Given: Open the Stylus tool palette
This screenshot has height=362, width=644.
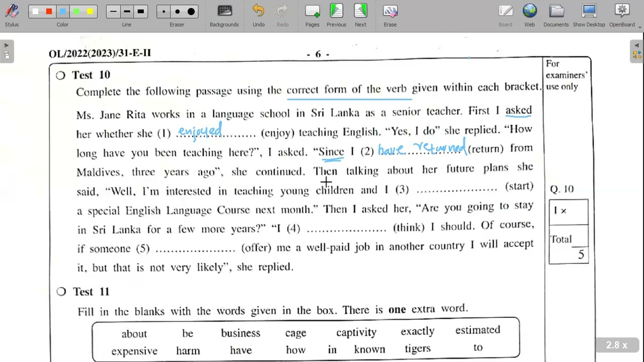Looking at the screenshot, I should pyautogui.click(x=12, y=16).
